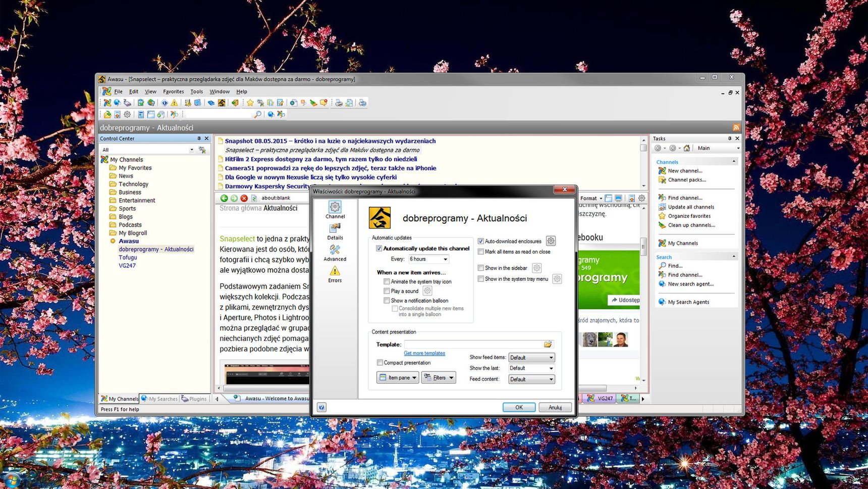Click the help icon in properties dialog

tap(321, 407)
